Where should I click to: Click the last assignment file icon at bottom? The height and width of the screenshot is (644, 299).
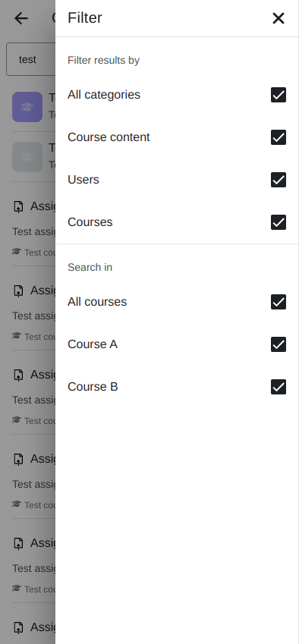18,627
